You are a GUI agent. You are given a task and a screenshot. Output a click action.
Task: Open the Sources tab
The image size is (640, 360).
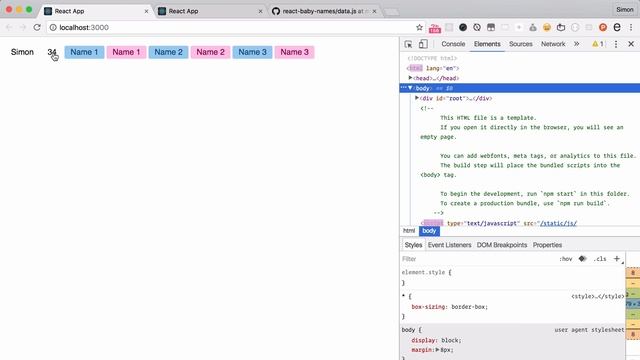520,44
